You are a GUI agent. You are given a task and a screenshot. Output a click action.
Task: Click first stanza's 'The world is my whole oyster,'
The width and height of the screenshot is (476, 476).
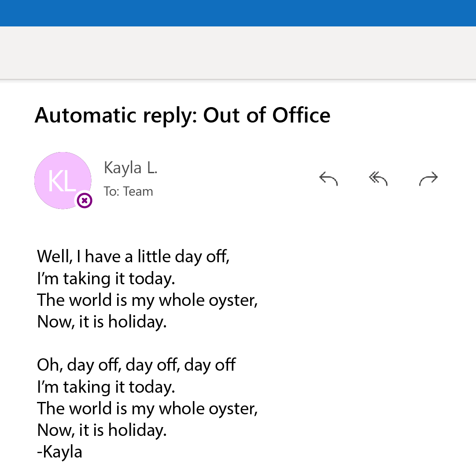coord(148,300)
